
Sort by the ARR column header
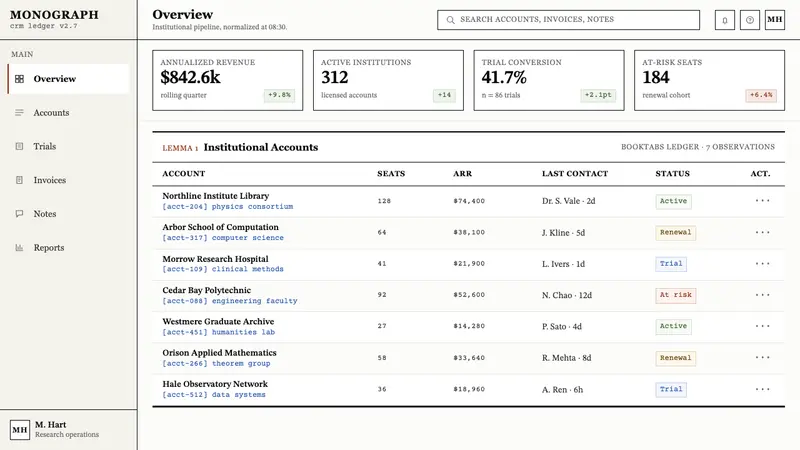(463, 173)
